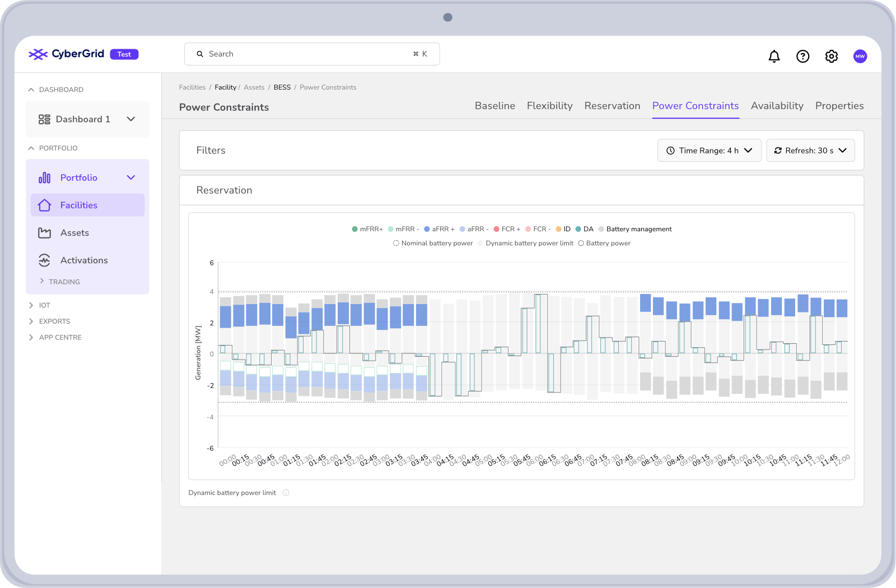Open Assets via the factory icon
The width and height of the screenshot is (896, 588).
45,233
